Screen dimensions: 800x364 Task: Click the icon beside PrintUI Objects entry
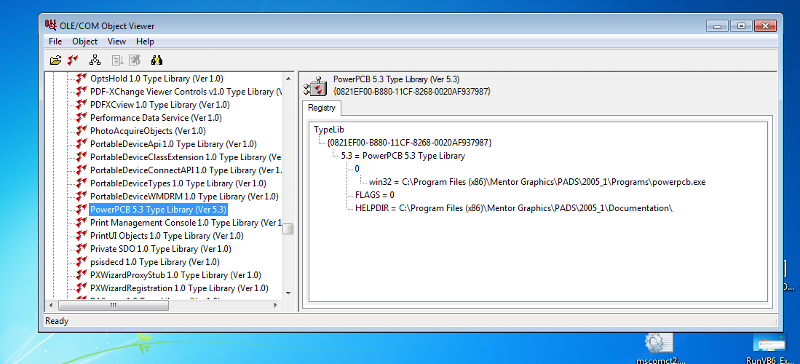[81, 236]
